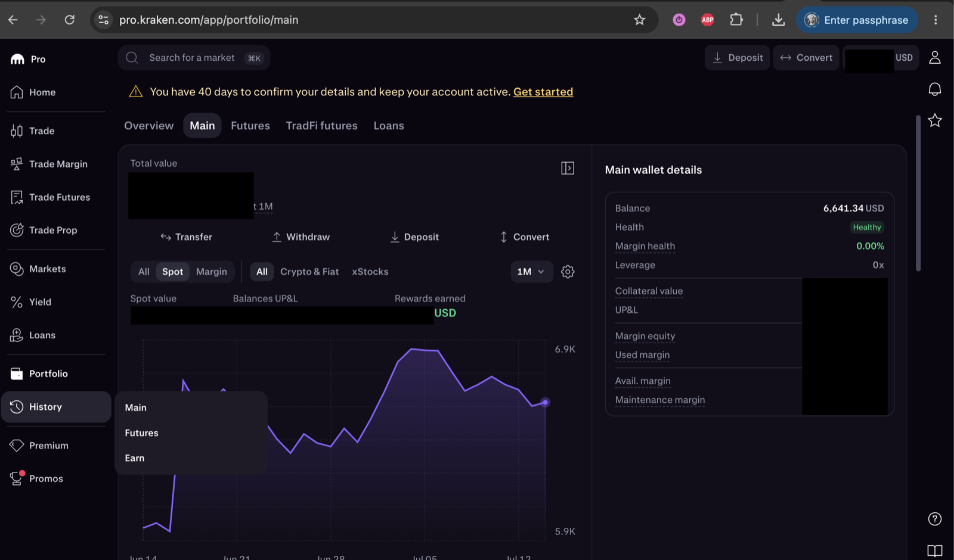The width and height of the screenshot is (954, 560).
Task: Open the USD currency selector
Action: point(881,58)
